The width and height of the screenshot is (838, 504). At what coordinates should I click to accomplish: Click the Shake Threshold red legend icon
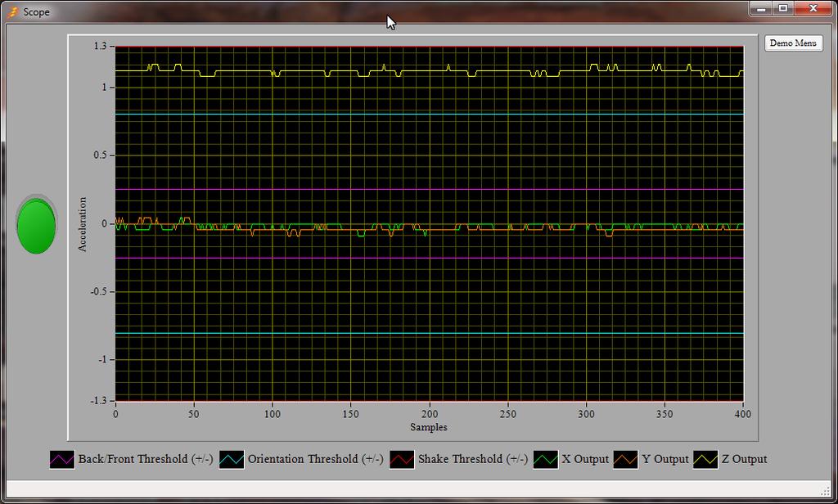402,459
